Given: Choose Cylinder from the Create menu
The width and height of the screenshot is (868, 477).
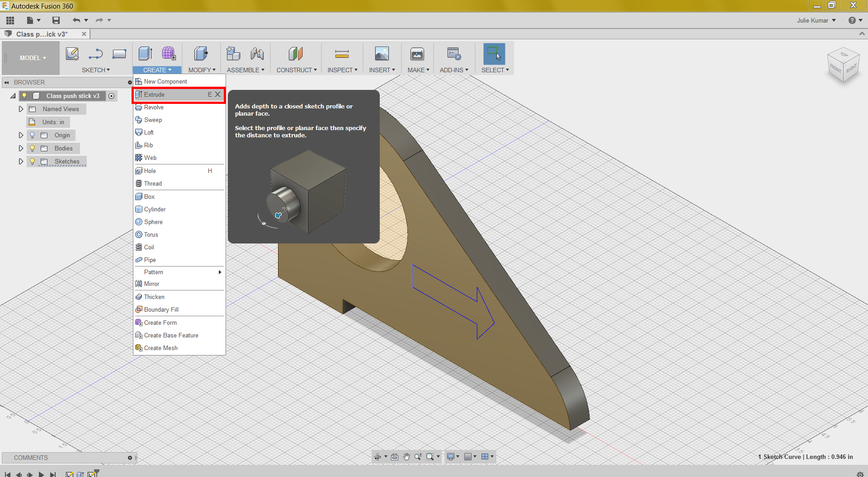Looking at the screenshot, I should (179, 209).
